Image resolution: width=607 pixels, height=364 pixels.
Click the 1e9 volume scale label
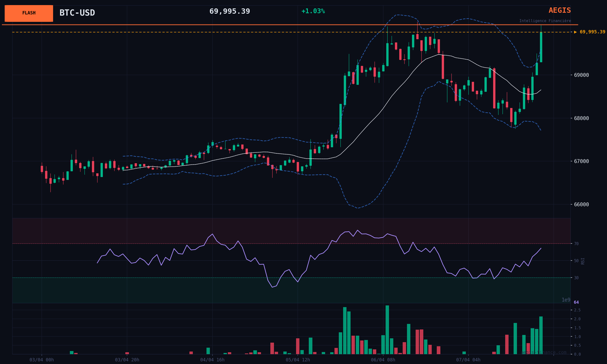point(566,300)
